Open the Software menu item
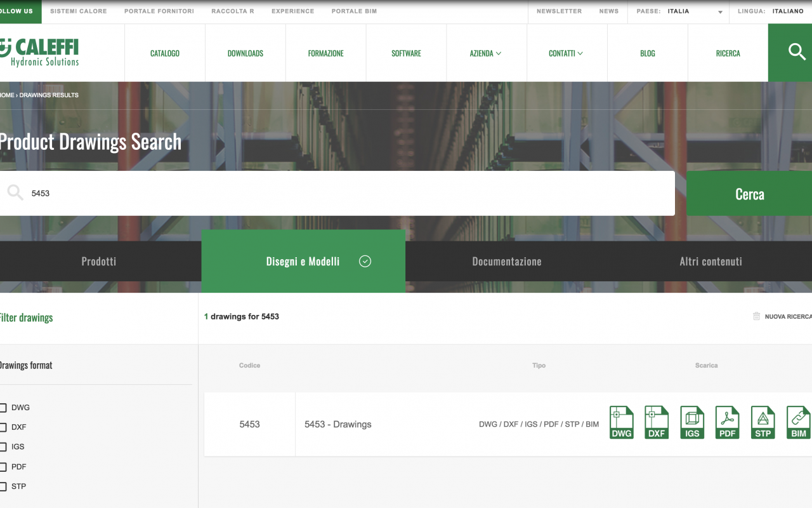This screenshot has height=508, width=812. 407,53
